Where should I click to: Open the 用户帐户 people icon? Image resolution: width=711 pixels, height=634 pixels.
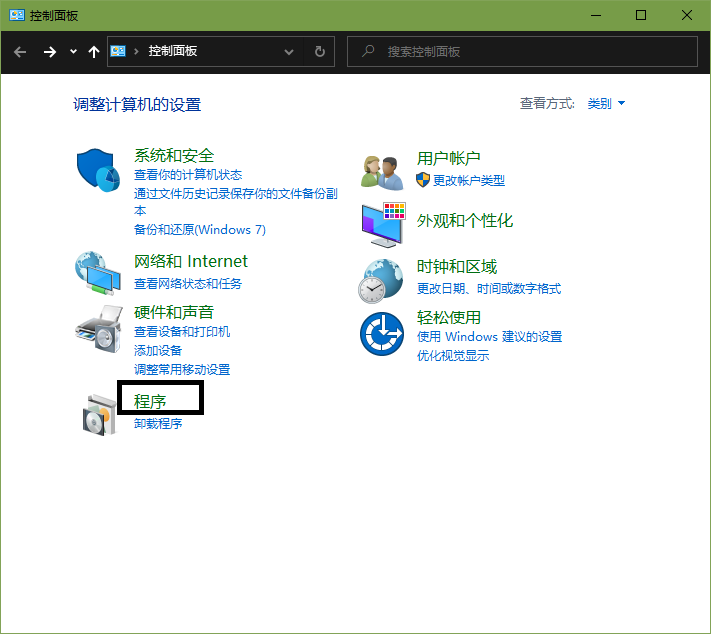(382, 173)
